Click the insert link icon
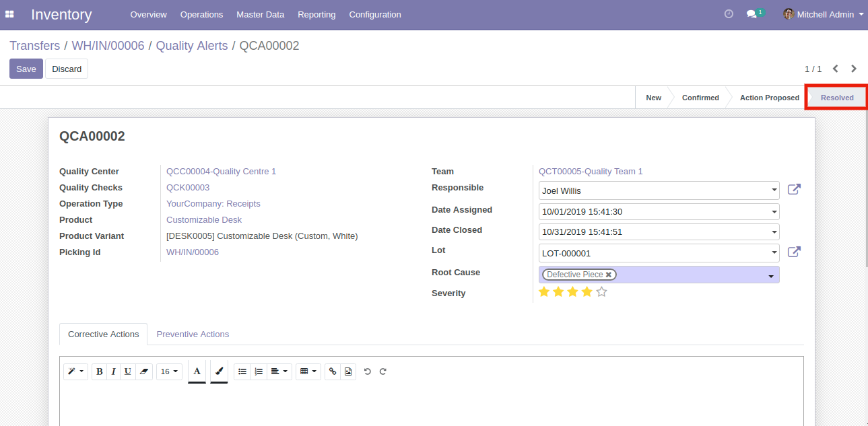Screen dimensions: 868x426 coord(332,371)
